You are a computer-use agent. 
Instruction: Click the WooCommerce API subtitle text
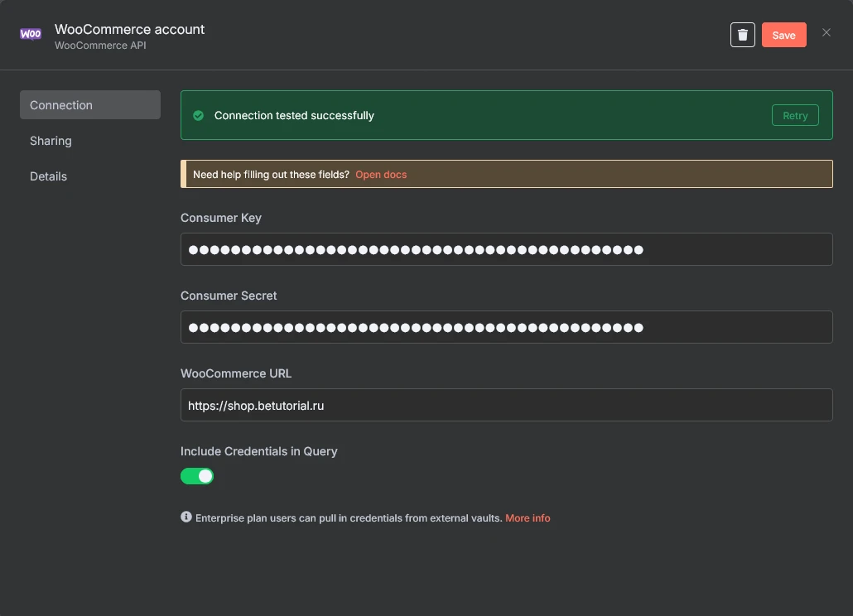tap(100, 46)
